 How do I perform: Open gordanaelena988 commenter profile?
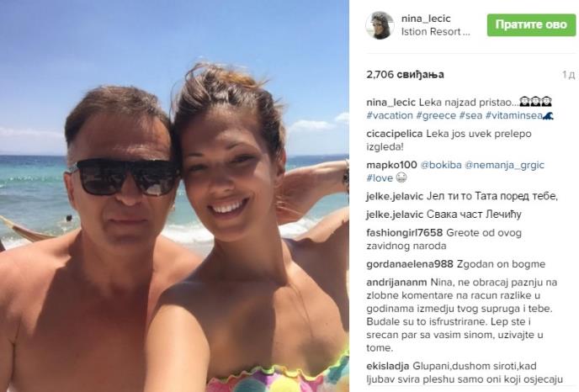pyautogui.click(x=410, y=264)
